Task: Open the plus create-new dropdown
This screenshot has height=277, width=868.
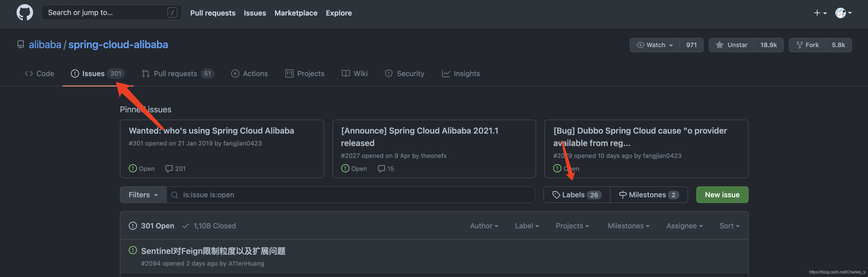Action: pos(820,13)
